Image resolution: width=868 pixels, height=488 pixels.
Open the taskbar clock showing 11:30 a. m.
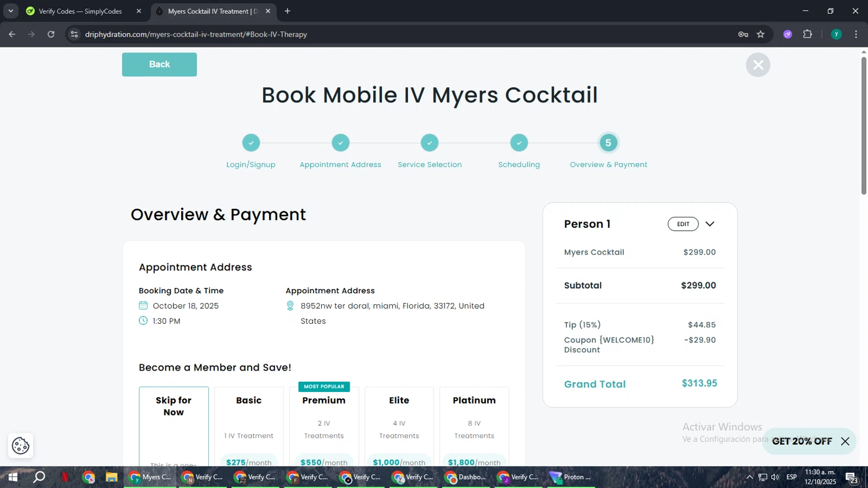(x=820, y=477)
